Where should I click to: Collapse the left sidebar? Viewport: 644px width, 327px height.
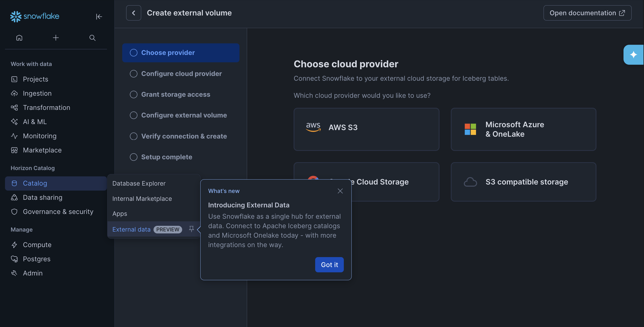[x=99, y=17]
